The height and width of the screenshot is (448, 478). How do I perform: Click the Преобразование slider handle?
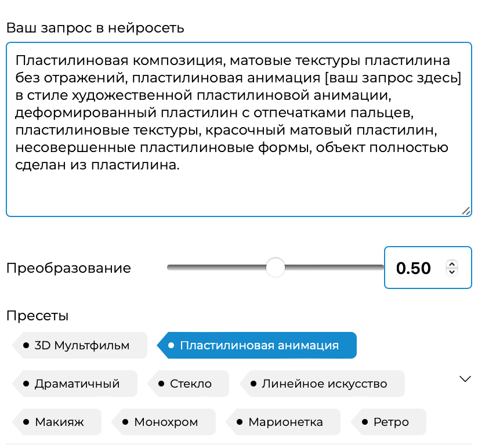click(x=276, y=268)
